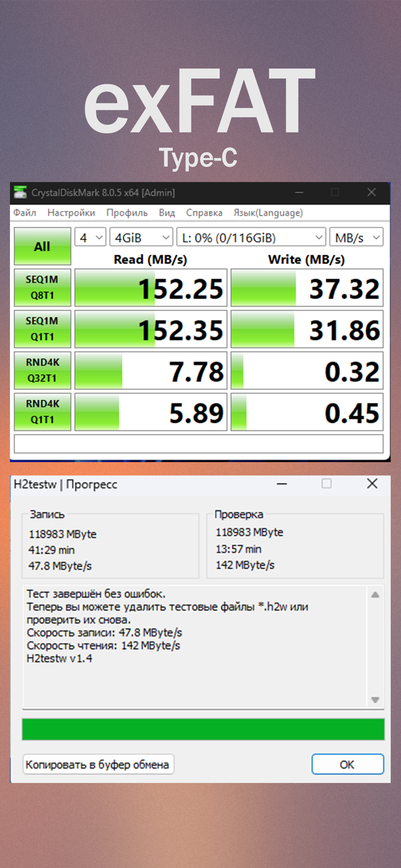Click the green All benchmark button
This screenshot has height=868, width=401.
(43, 246)
